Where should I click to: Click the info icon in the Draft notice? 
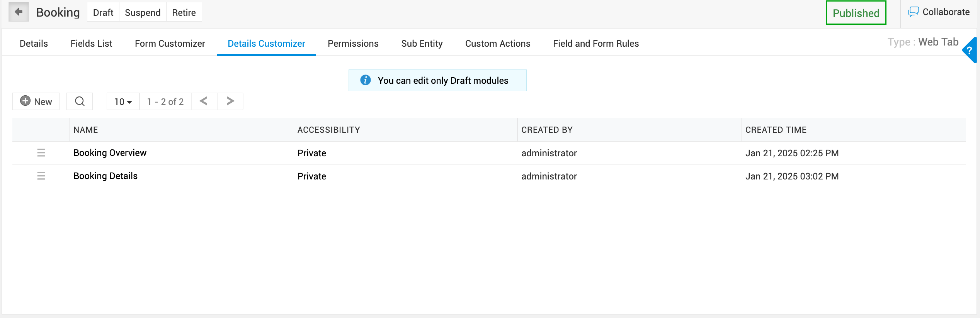[365, 80]
